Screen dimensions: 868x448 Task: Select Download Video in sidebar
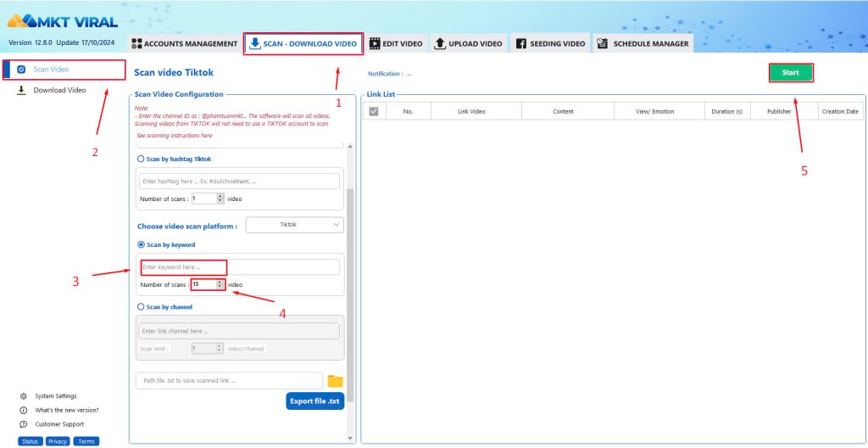pos(59,90)
